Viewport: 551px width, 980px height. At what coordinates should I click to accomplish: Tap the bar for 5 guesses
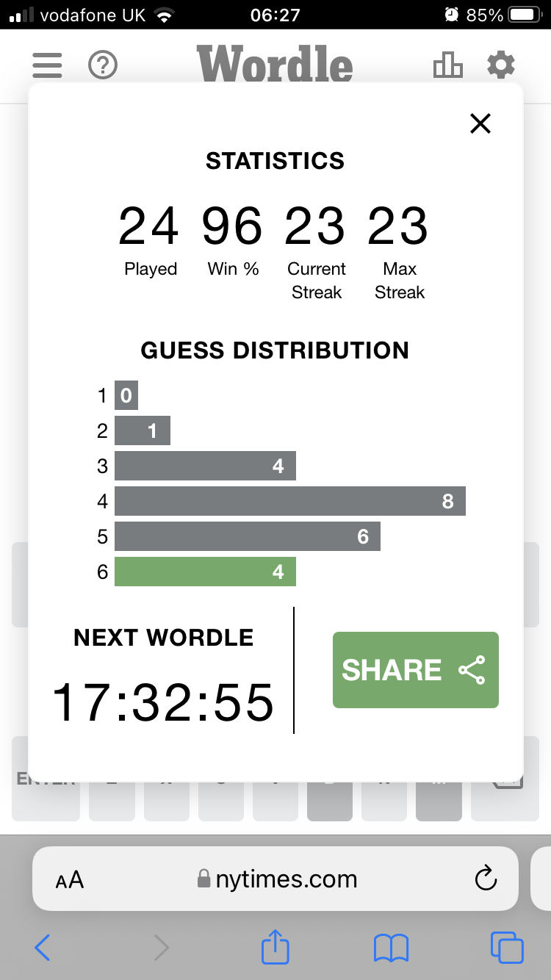click(x=248, y=536)
